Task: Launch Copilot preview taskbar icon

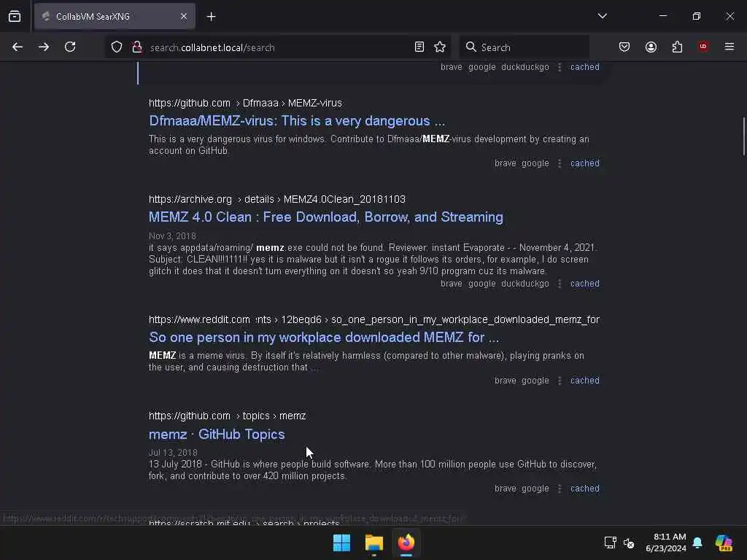Action: (x=724, y=542)
